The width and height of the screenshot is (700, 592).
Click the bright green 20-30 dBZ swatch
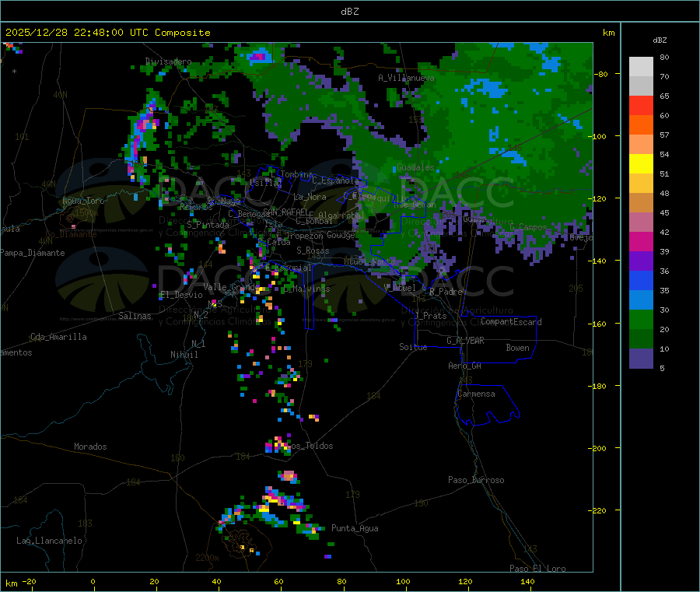[641, 319]
